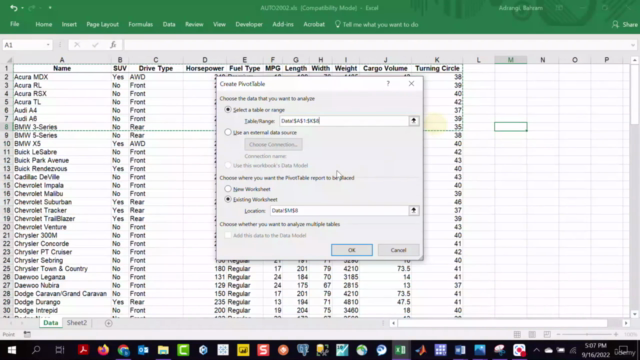
Task: Open Word from the taskbar
Action: (x=460, y=350)
